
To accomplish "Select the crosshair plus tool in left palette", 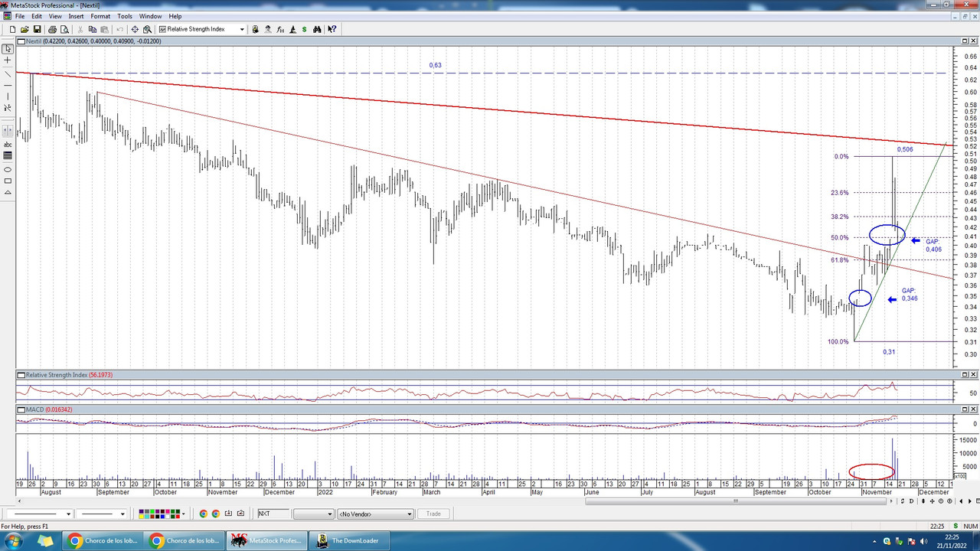I will [8, 60].
